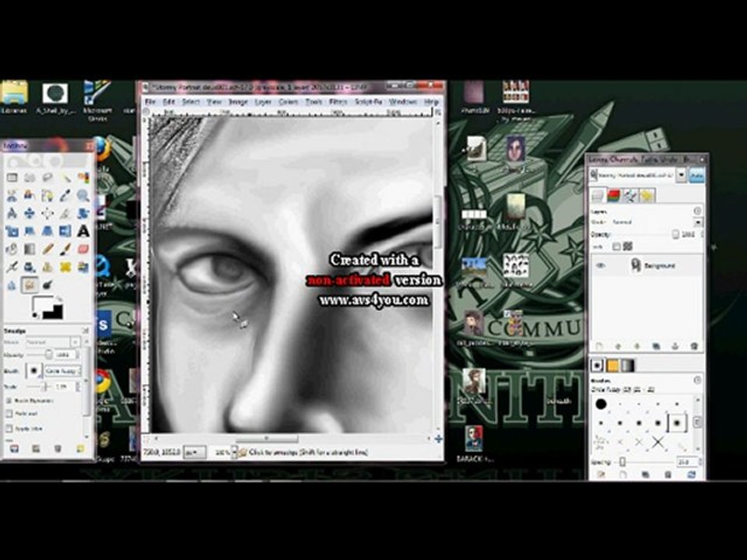Screen dimensions: 747x560
Task: Select the Blur/Sharpen tool
Action: pyautogui.click(x=12, y=285)
